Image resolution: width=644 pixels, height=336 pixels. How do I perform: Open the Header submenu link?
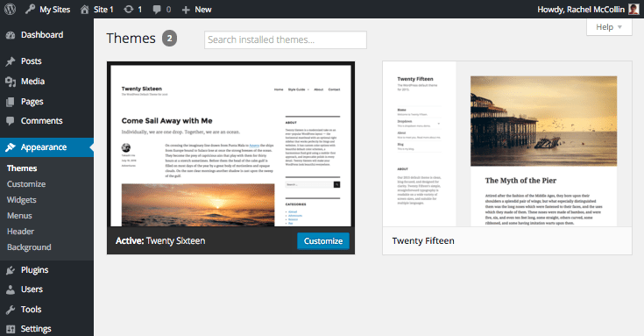coord(20,232)
